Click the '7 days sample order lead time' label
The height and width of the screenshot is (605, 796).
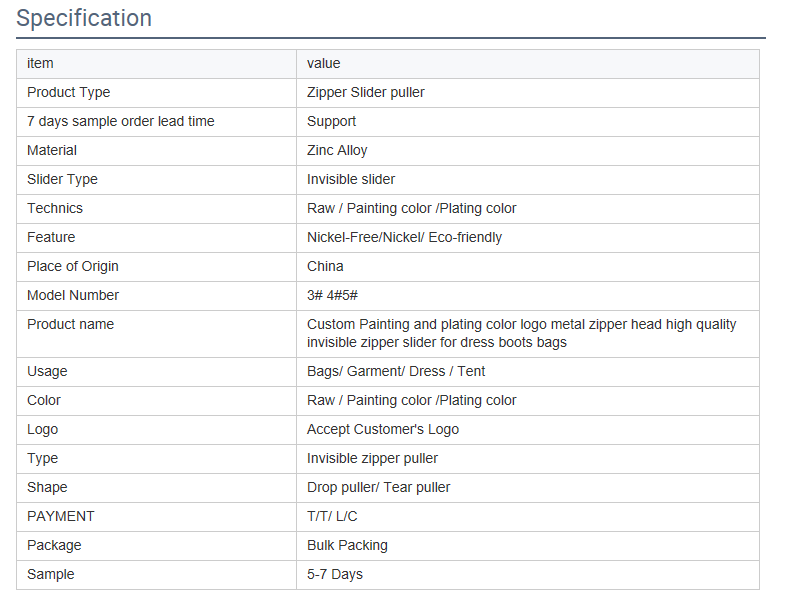(x=120, y=121)
